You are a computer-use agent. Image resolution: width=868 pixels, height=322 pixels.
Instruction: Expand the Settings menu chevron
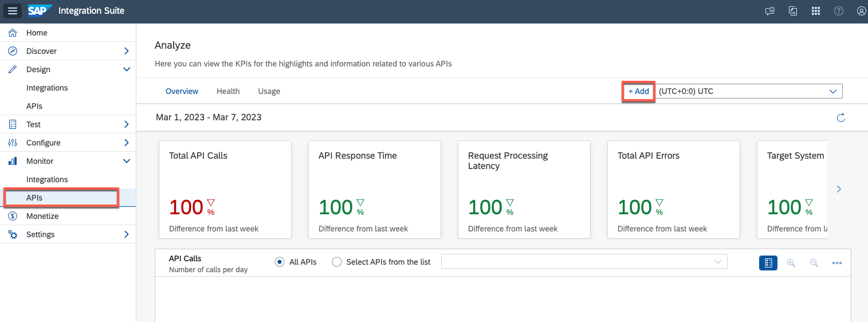[x=127, y=234]
